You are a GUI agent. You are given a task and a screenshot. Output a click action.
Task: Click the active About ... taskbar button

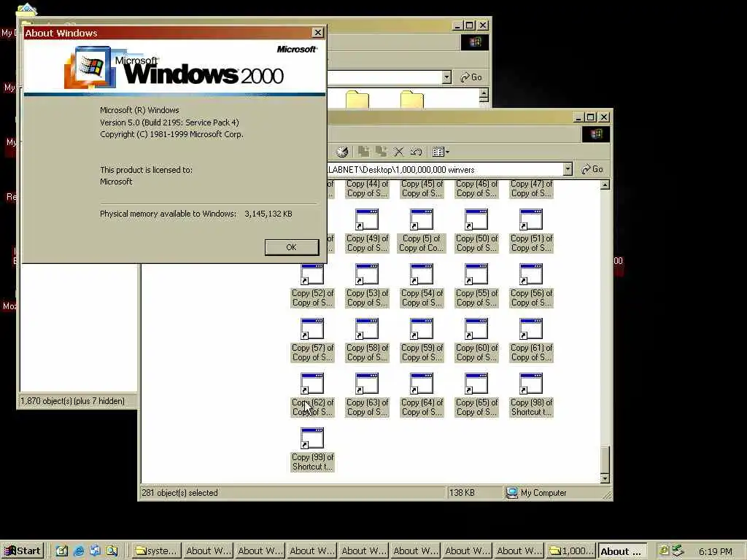(623, 551)
